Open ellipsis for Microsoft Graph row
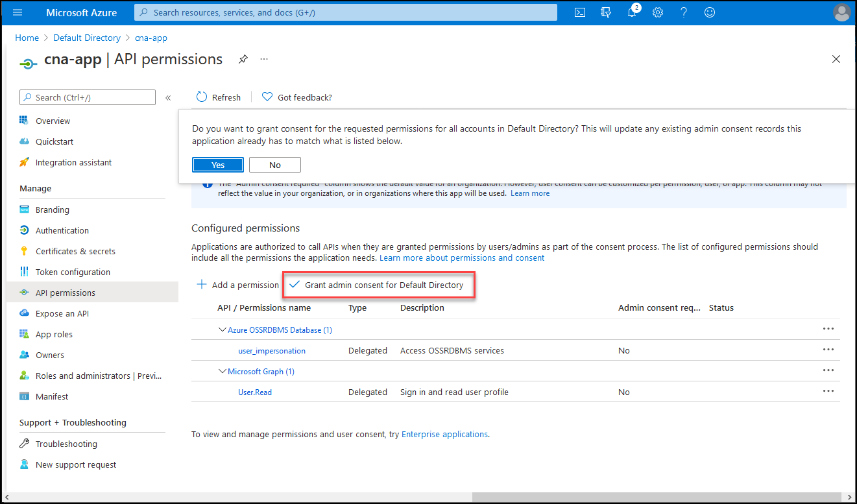The image size is (857, 504). tap(828, 370)
